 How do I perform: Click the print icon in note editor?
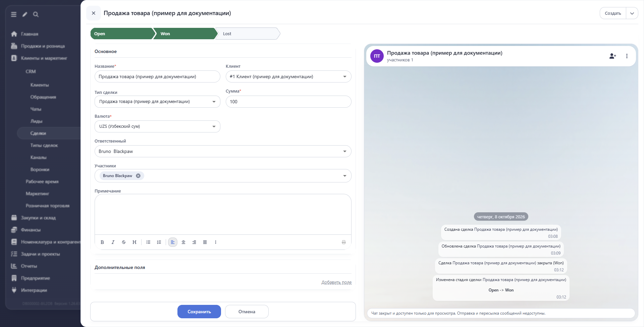(344, 242)
